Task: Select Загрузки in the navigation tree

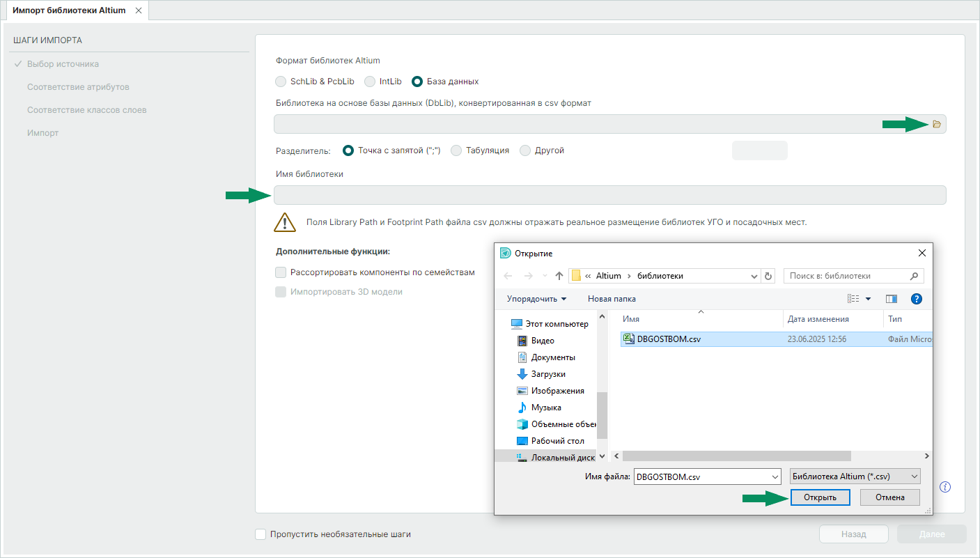Action: click(x=547, y=374)
